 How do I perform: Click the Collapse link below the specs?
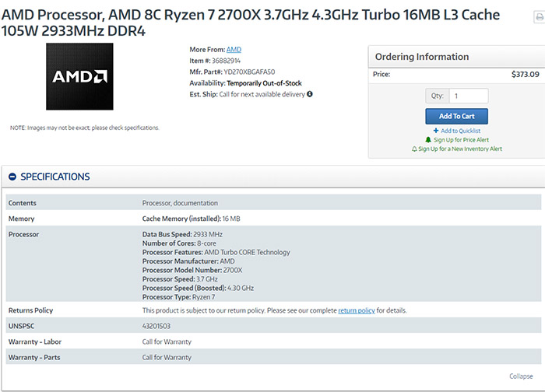click(521, 376)
